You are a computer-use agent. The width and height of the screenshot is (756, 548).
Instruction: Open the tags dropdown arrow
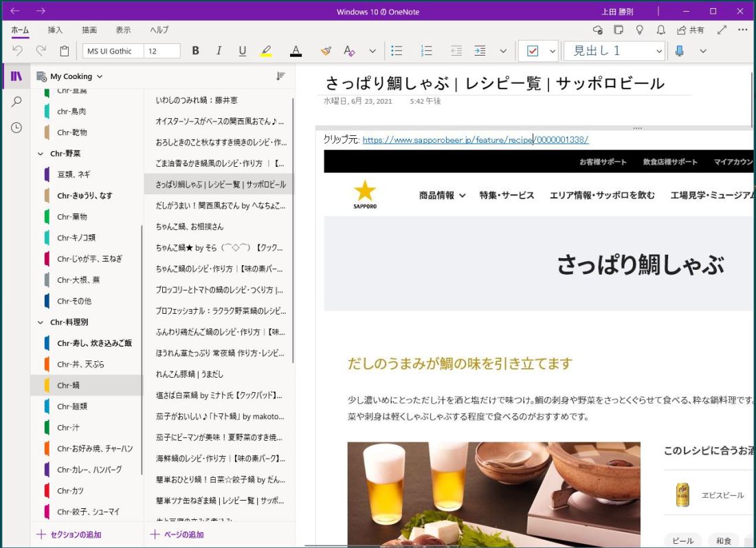553,51
